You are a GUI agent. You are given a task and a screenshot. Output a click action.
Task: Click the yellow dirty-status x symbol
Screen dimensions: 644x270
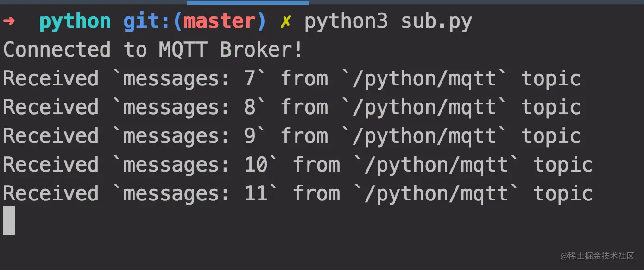(285, 22)
